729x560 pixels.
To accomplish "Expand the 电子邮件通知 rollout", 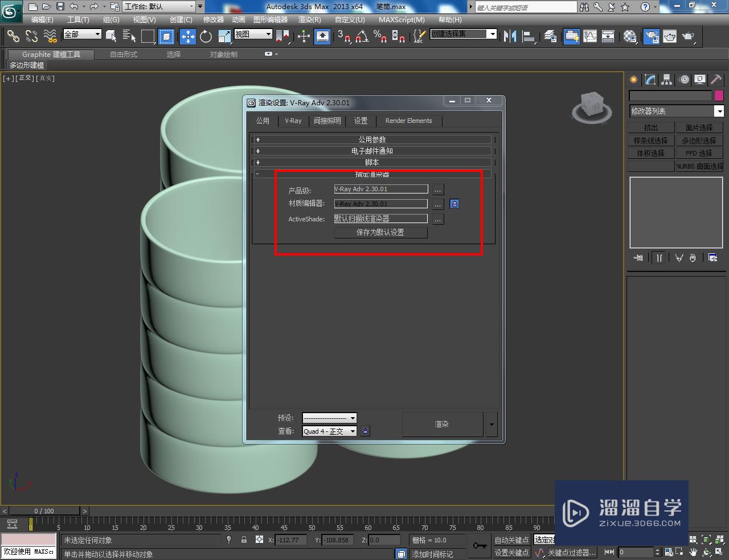I will click(x=372, y=151).
